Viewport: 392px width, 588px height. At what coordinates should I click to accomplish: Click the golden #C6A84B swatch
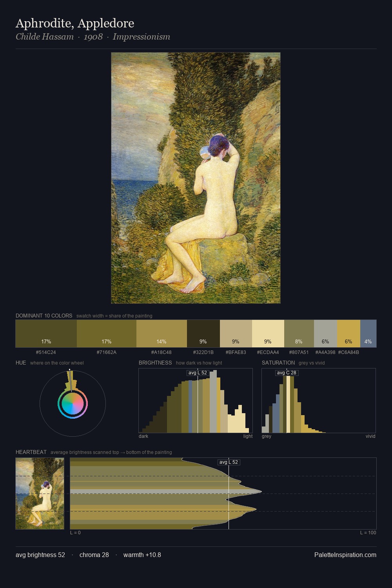click(x=348, y=334)
